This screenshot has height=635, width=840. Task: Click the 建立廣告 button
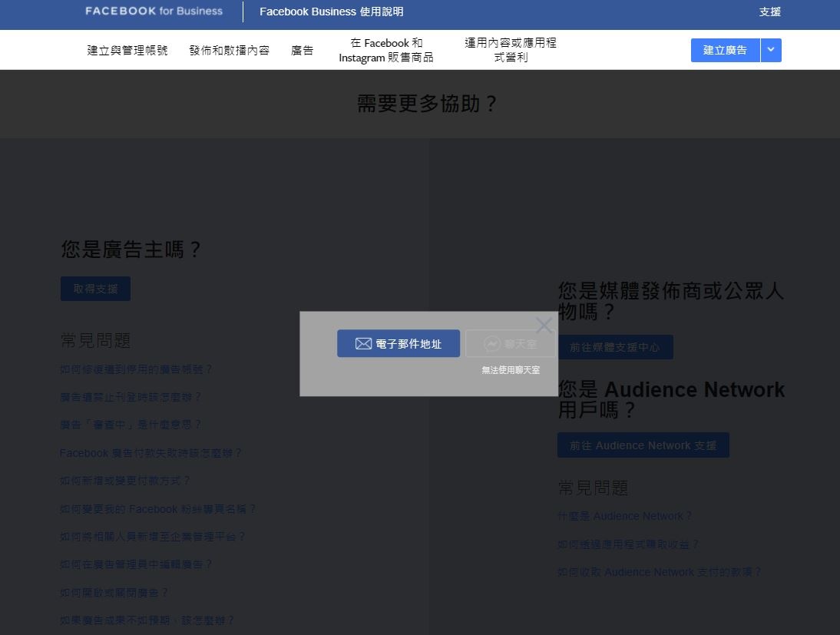[726, 51]
